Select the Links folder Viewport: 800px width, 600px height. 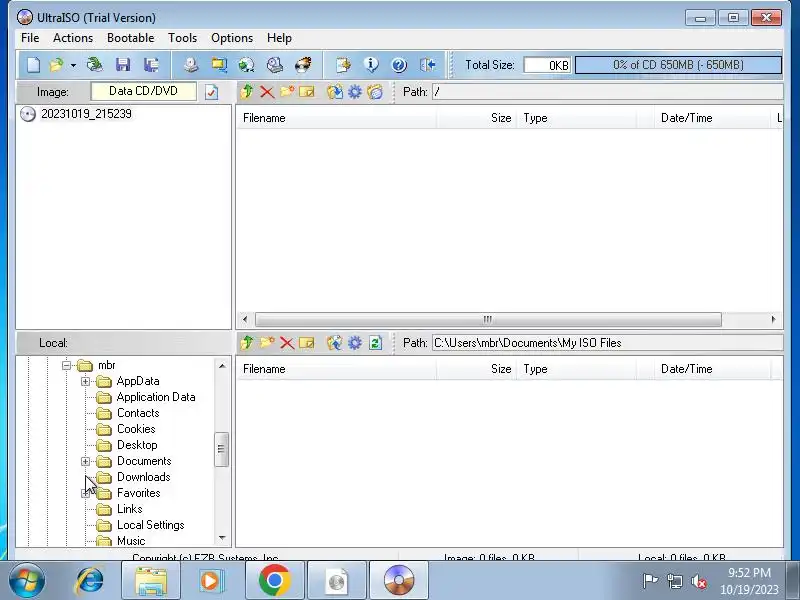(x=130, y=509)
